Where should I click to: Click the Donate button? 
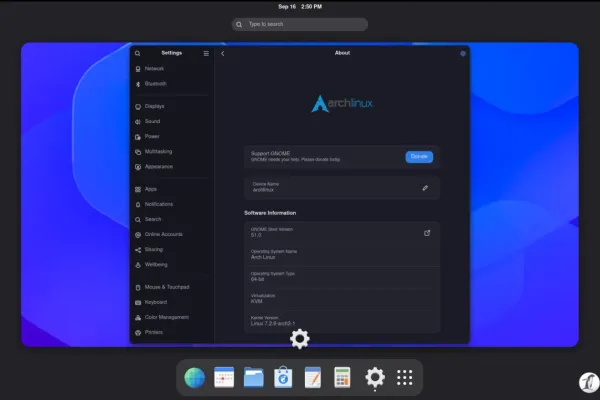[419, 157]
